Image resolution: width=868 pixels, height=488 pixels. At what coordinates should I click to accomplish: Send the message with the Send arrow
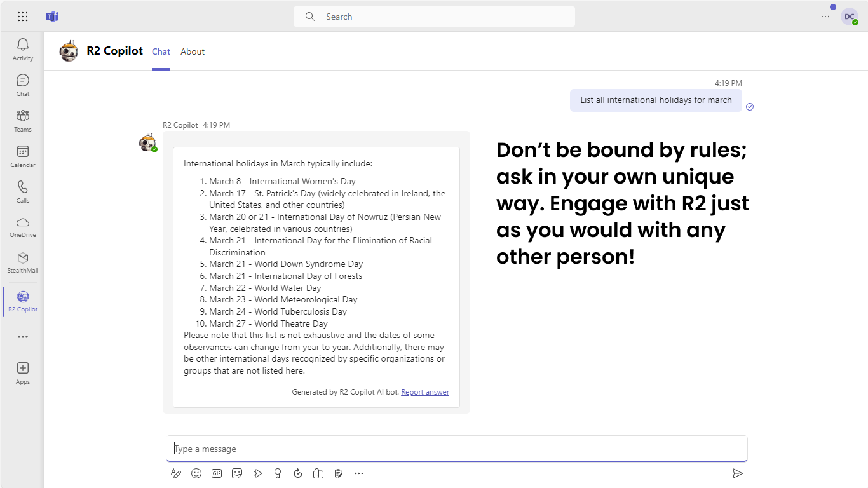737,473
